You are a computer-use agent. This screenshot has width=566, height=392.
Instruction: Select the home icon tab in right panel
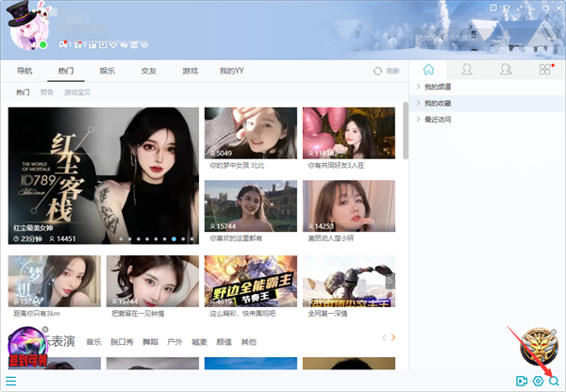click(429, 70)
